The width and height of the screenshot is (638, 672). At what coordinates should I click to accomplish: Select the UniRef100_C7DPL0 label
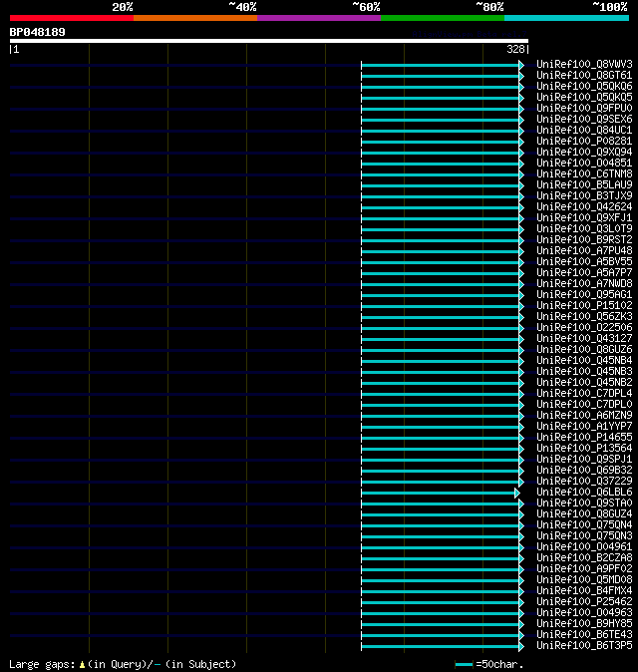click(x=584, y=405)
